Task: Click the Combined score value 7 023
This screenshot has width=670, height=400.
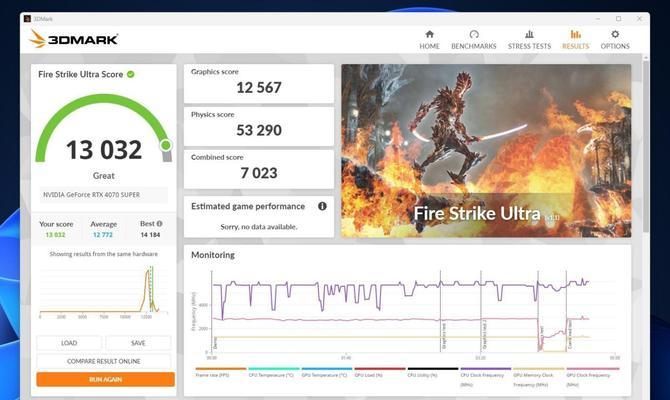Action: (259, 173)
